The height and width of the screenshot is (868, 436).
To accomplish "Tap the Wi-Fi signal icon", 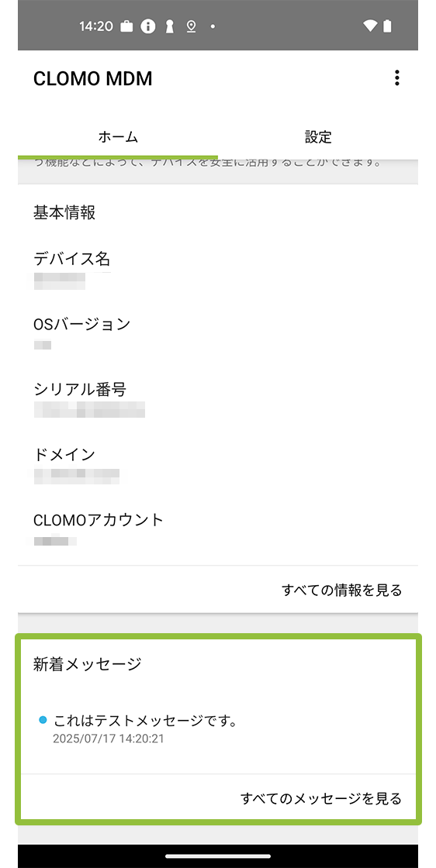I will pyautogui.click(x=370, y=26).
